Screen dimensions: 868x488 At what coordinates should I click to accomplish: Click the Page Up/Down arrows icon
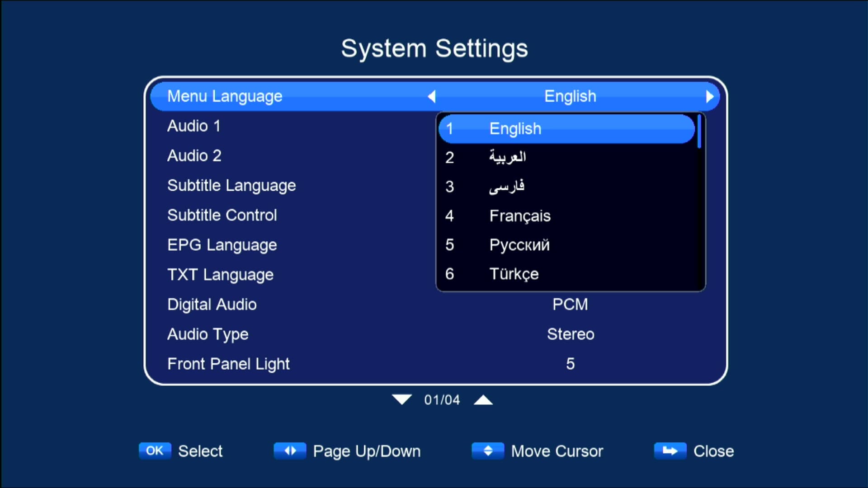290,450
